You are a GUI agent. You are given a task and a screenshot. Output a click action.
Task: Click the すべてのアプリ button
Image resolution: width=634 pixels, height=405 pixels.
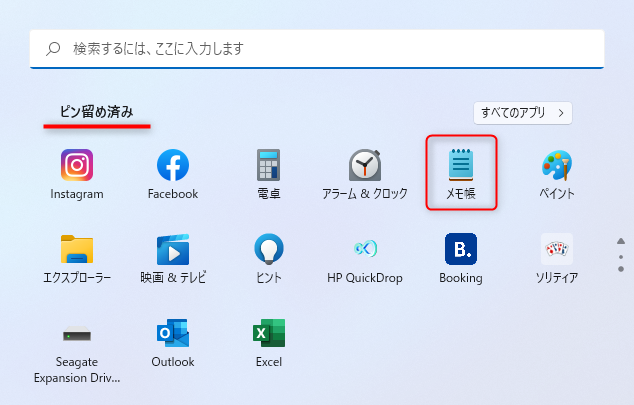click(x=523, y=113)
